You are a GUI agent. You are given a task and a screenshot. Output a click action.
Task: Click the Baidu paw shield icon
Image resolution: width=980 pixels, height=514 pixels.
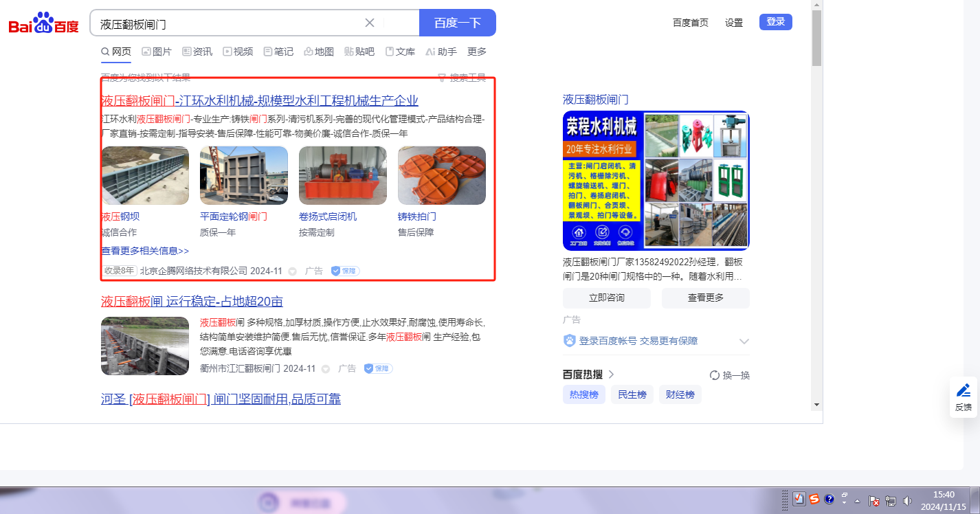tap(570, 341)
